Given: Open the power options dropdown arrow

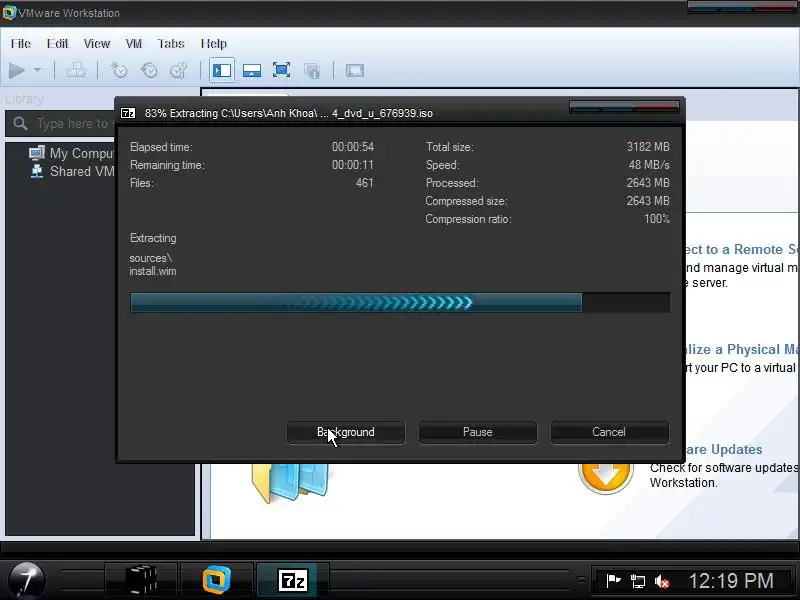Looking at the screenshot, I should point(38,70).
